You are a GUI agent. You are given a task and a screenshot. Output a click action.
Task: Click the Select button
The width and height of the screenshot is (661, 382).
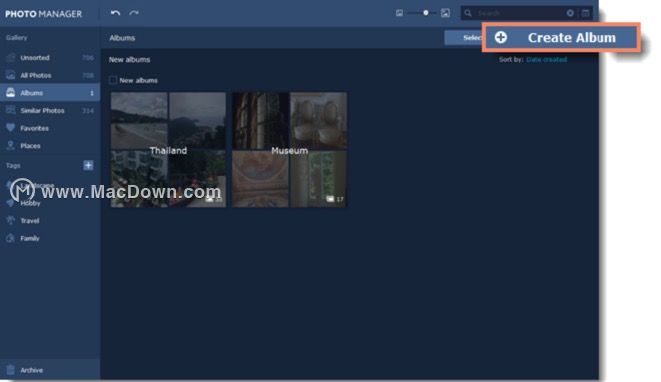[x=463, y=38]
